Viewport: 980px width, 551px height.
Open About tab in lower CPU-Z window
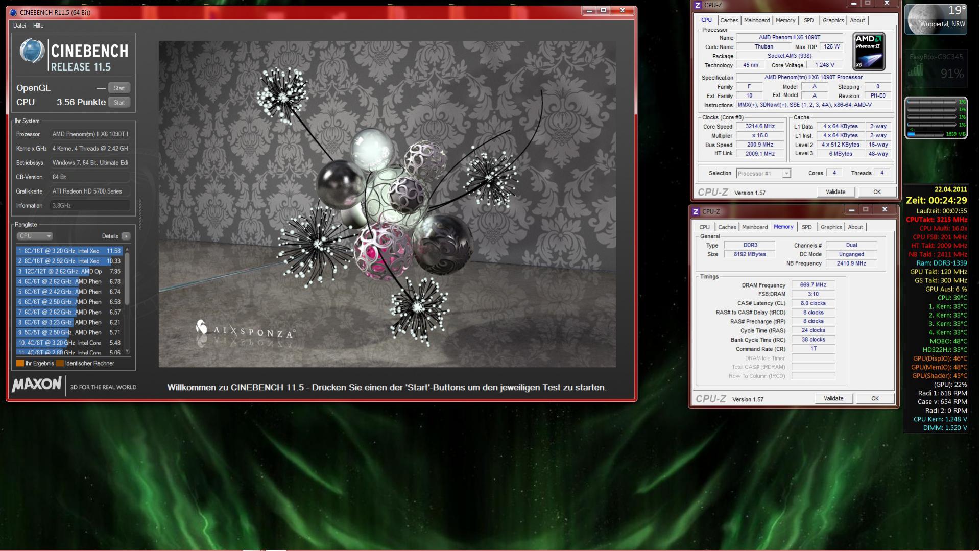[x=855, y=227]
